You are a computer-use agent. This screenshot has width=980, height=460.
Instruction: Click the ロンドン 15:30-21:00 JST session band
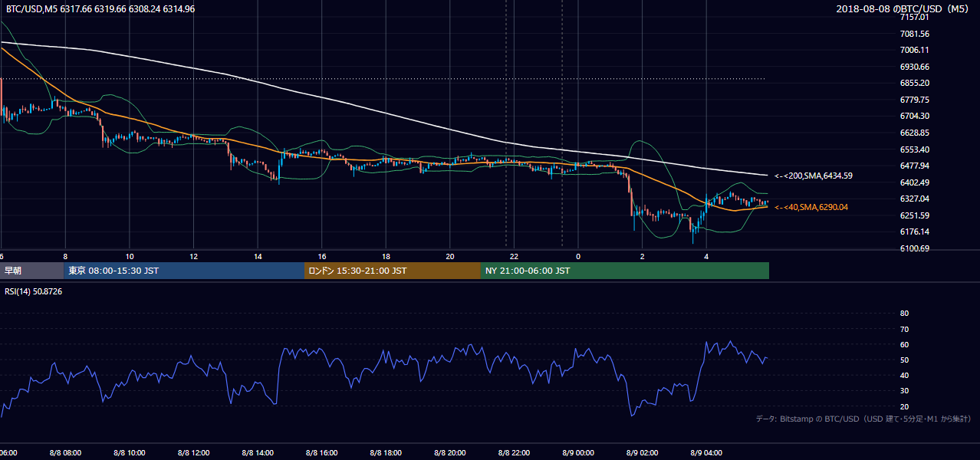click(393, 271)
